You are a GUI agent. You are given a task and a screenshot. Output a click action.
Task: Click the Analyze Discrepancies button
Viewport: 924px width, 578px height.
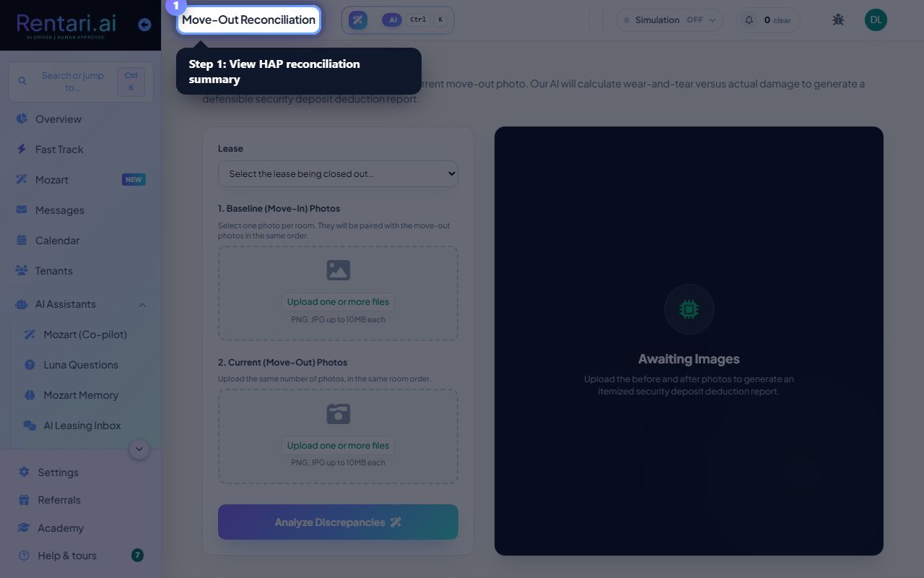point(338,522)
